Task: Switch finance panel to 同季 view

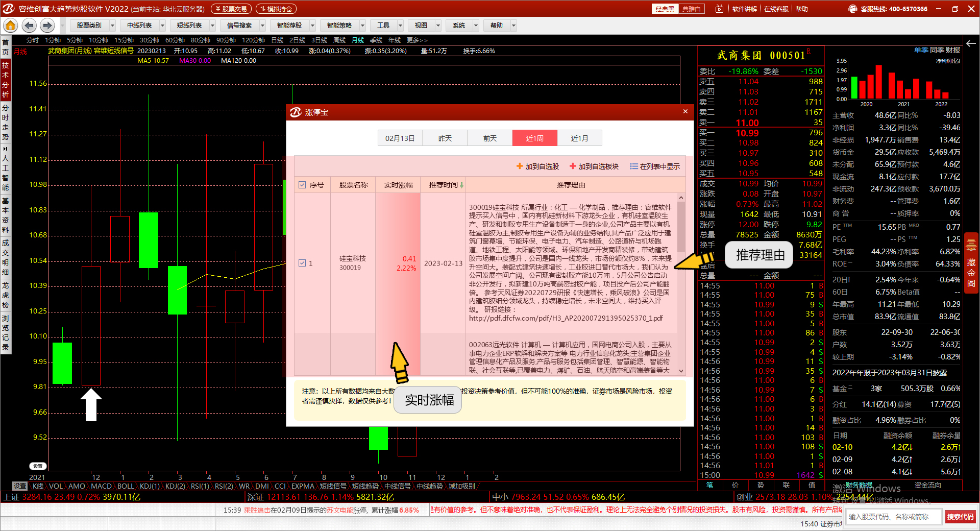Action: [937, 50]
